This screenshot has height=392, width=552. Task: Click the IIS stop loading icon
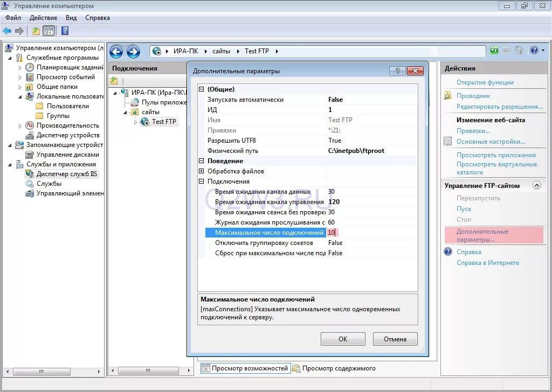[x=506, y=50]
